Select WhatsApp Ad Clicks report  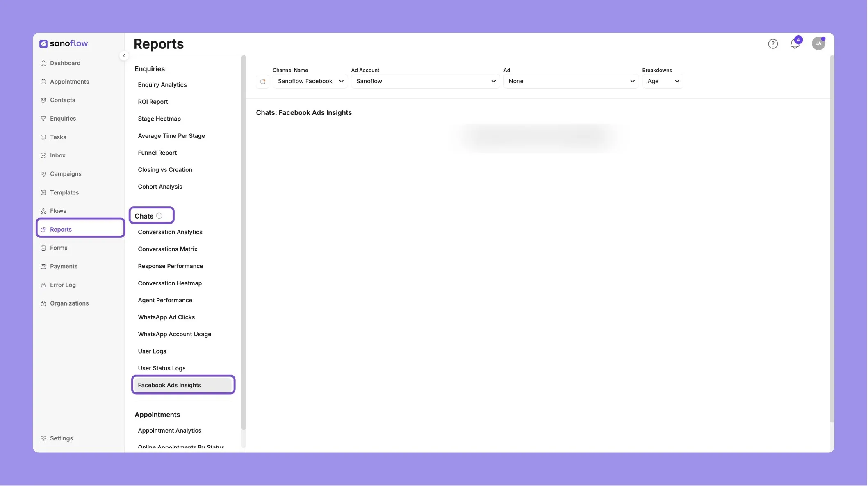tap(166, 317)
